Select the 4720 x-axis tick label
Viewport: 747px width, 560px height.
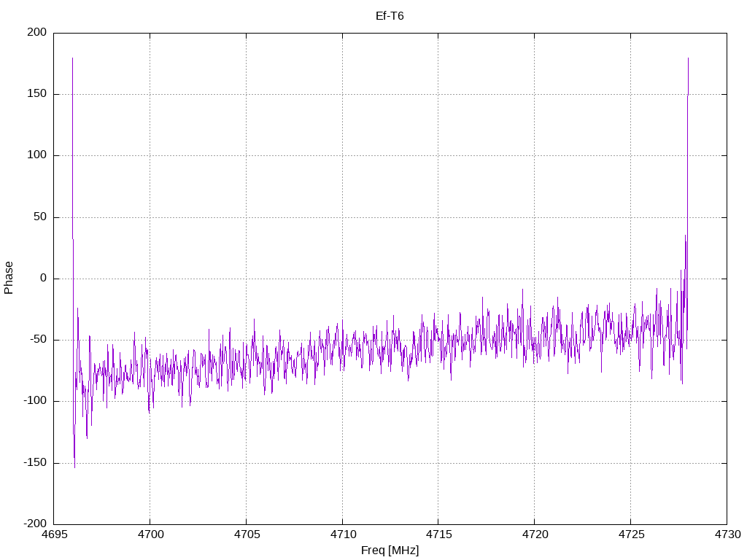[x=534, y=535]
